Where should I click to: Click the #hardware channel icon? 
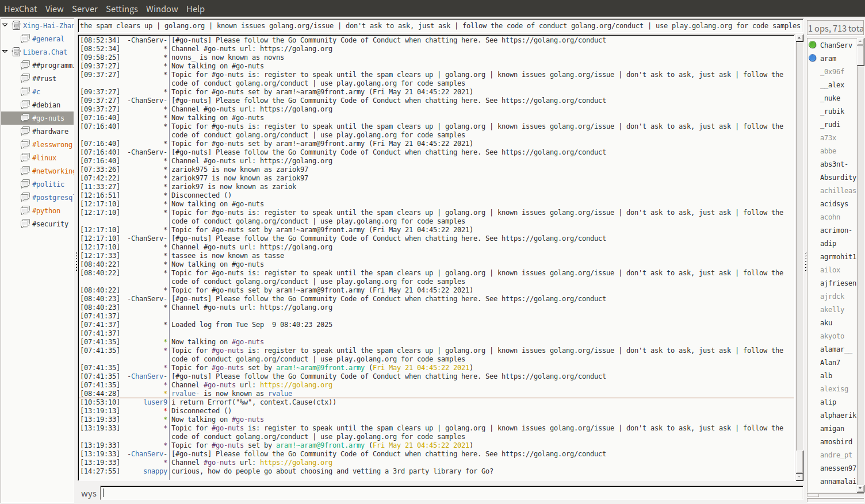pos(25,131)
